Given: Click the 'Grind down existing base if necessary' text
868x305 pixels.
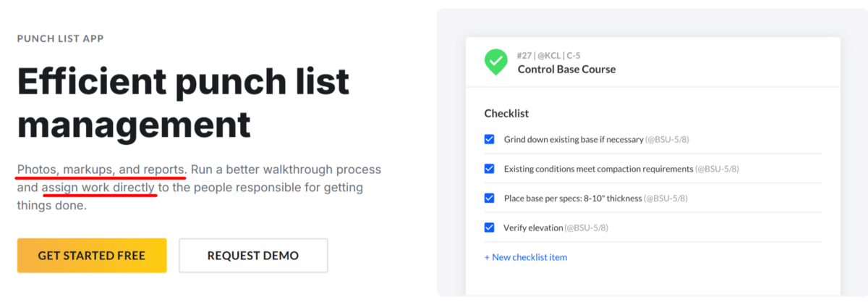Looking at the screenshot, I should (574, 140).
